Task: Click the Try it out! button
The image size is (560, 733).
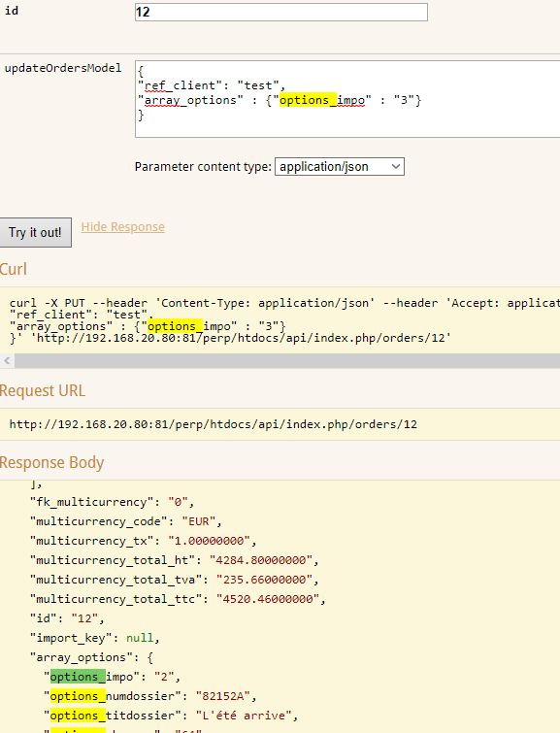Action: tap(36, 232)
